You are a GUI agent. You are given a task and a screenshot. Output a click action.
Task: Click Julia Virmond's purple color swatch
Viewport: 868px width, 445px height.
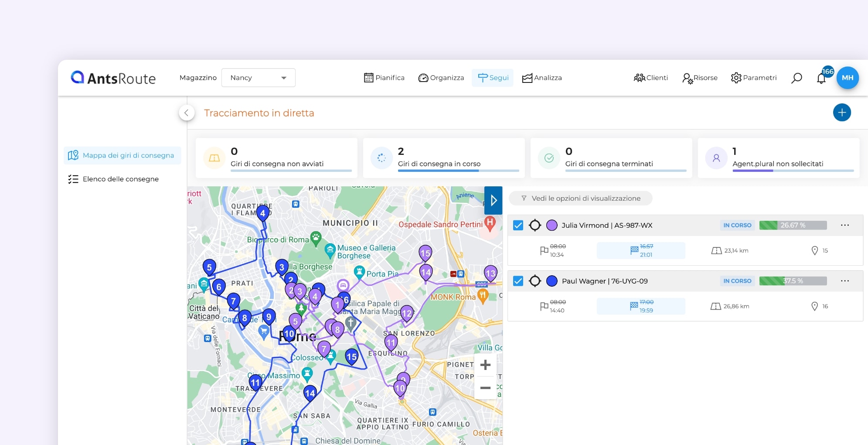pyautogui.click(x=551, y=225)
